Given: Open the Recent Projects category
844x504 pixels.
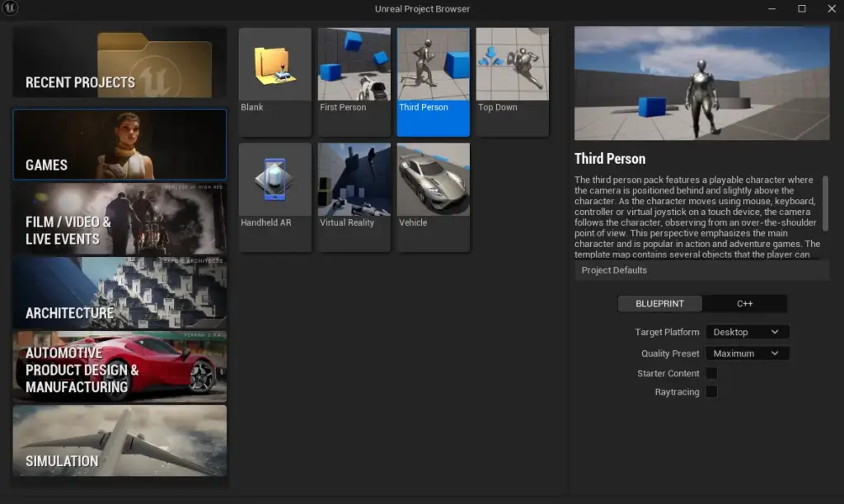Looking at the screenshot, I should (x=120, y=63).
